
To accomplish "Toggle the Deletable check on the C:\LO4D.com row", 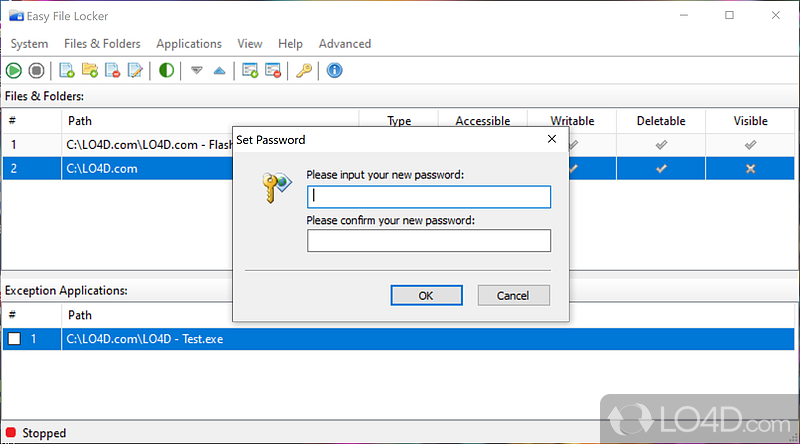I will (x=660, y=168).
